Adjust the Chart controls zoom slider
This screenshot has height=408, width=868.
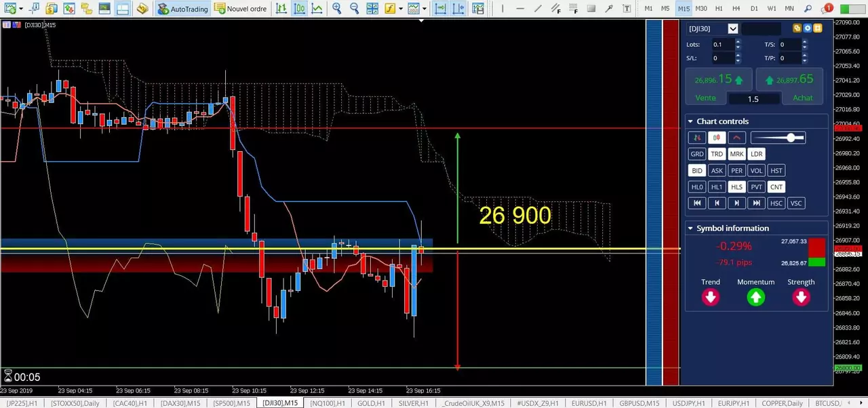click(x=778, y=138)
